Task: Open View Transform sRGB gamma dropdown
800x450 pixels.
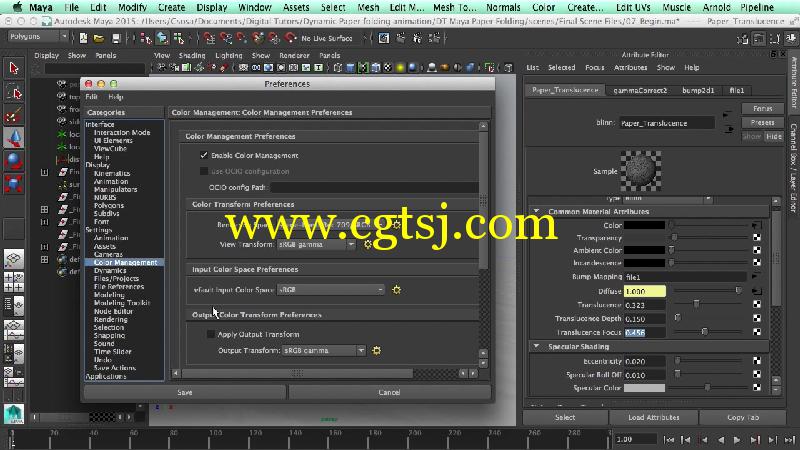Action: (316, 245)
